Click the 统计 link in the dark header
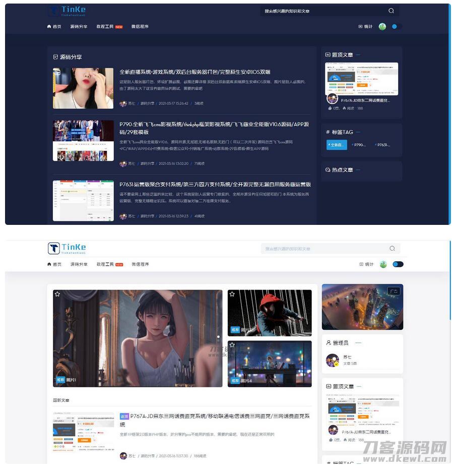This screenshot has height=476, width=458. pyautogui.click(x=365, y=26)
